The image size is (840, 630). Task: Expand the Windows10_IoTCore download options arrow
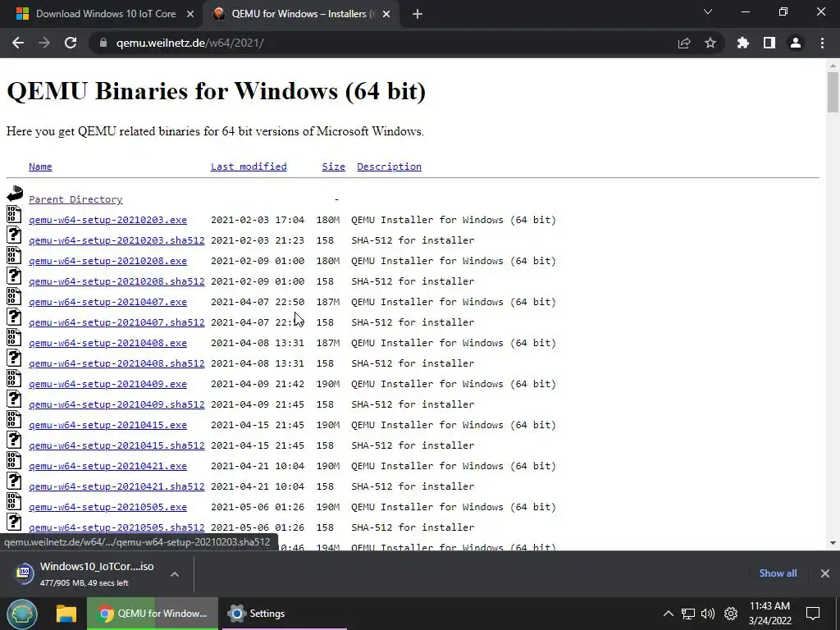pyautogui.click(x=175, y=573)
